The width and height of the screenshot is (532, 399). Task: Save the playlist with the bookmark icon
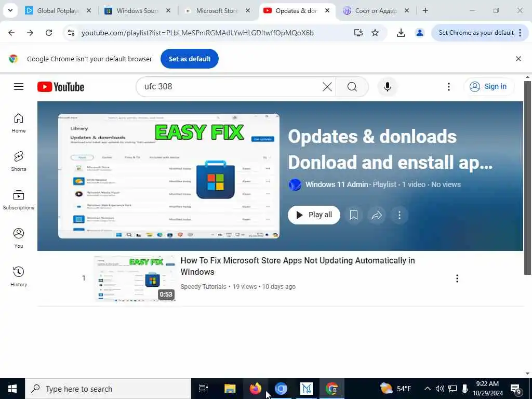pos(353,215)
